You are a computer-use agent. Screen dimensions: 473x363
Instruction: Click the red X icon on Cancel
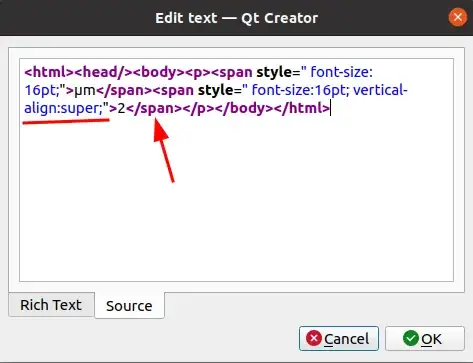(x=314, y=338)
